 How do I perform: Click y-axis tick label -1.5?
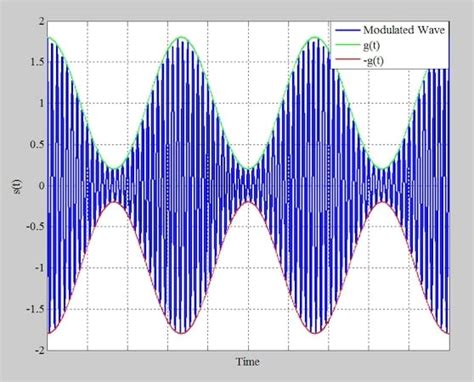coord(36,309)
